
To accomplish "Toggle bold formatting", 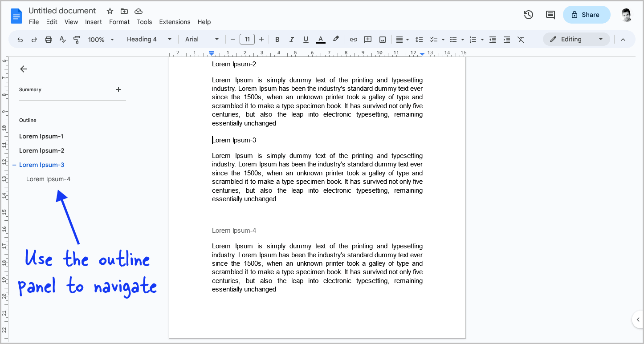I will click(x=277, y=39).
